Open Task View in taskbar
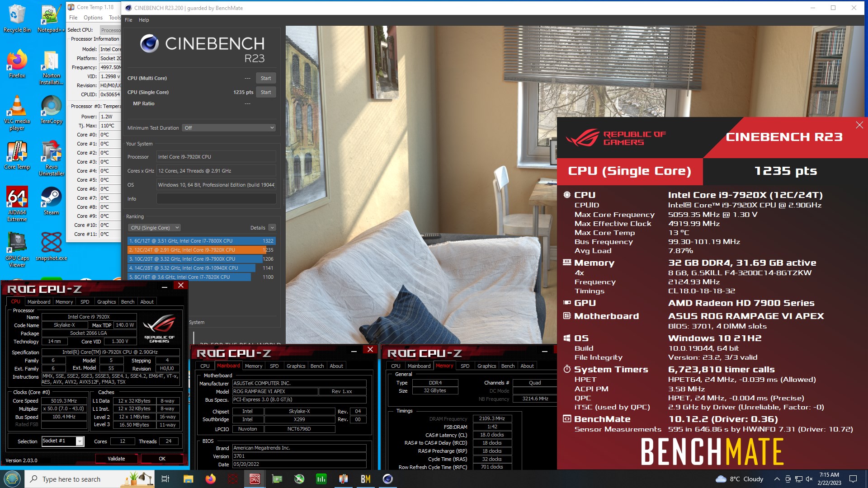The height and width of the screenshot is (488, 868). tap(165, 479)
